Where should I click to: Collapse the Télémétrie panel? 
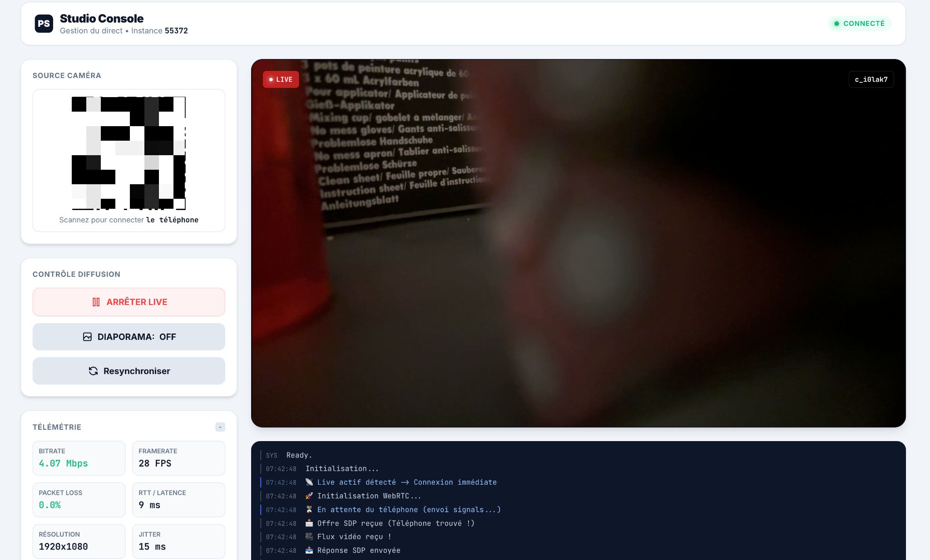tap(220, 427)
